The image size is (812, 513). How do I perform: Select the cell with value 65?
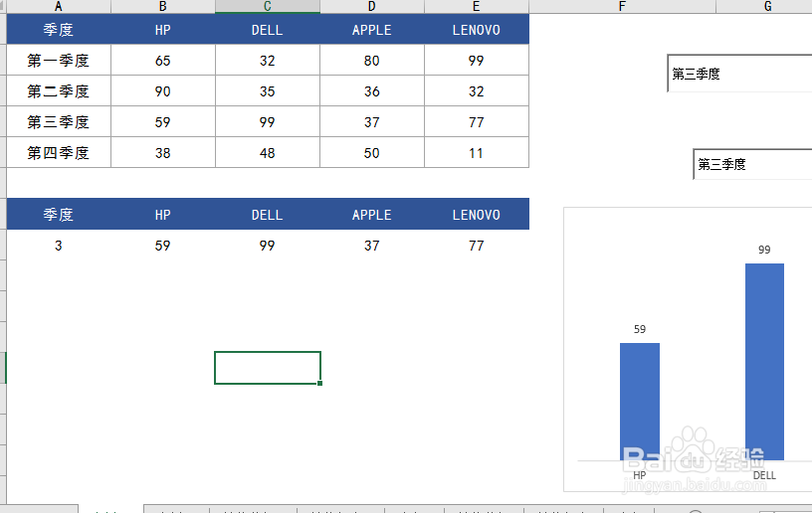coord(162,61)
